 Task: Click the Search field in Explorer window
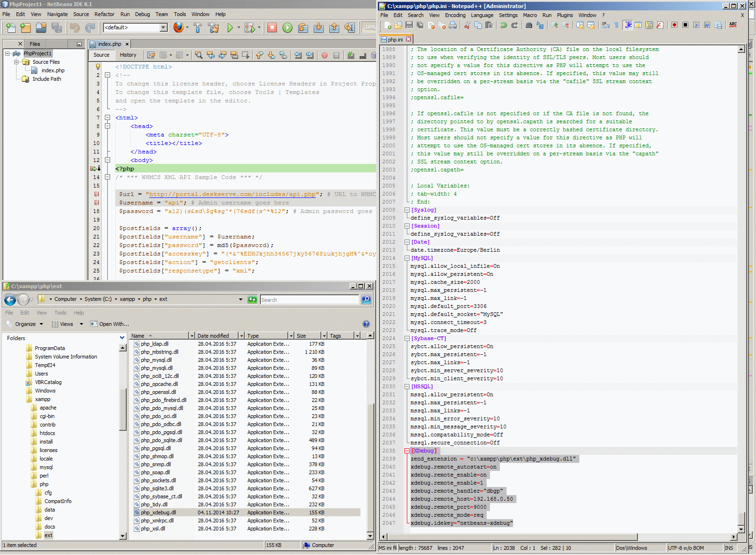[309, 300]
